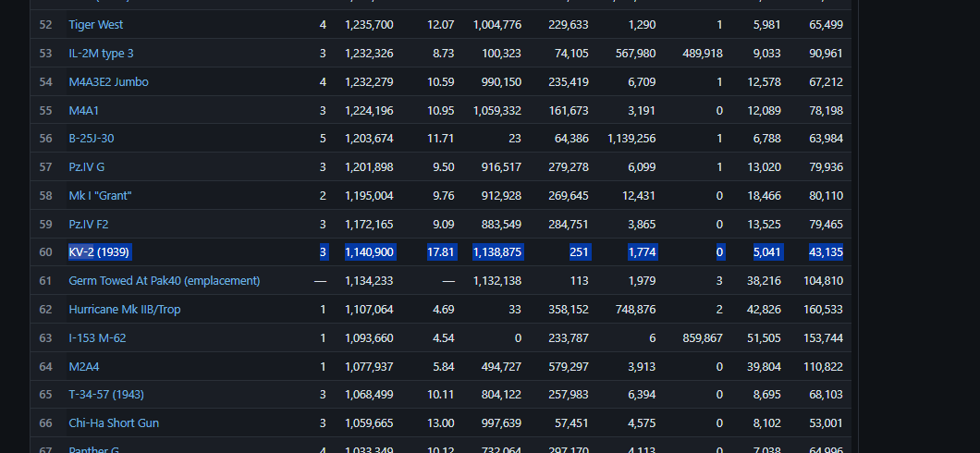Viewport: 980px width, 453px height.
Task: Select rank number 61 cell
Action: click(x=45, y=280)
